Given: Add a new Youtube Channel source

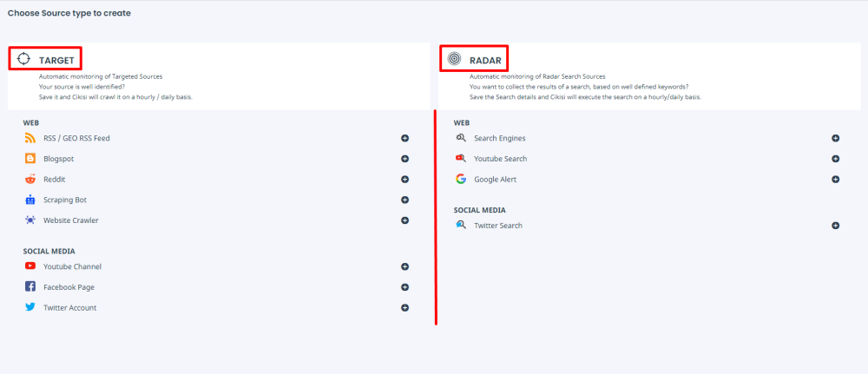Looking at the screenshot, I should point(404,266).
